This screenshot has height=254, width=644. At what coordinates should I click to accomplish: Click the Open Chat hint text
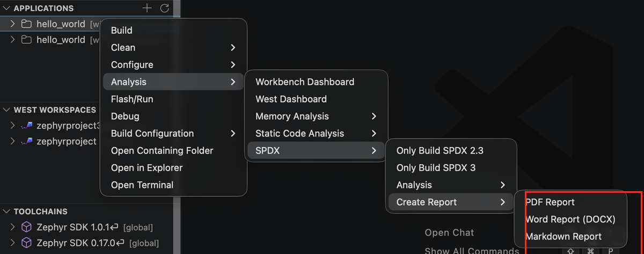(449, 233)
